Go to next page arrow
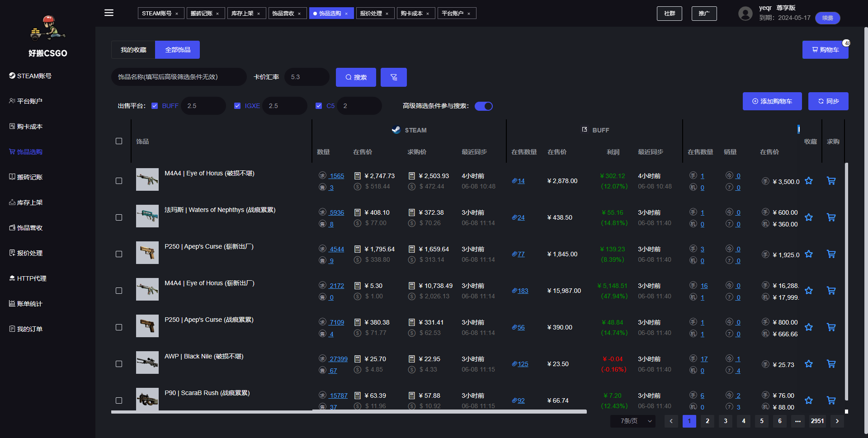This screenshot has width=868, height=438. [x=837, y=421]
